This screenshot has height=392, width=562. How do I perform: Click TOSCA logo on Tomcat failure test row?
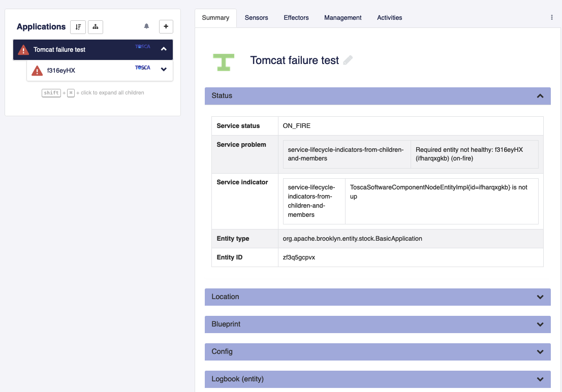coord(143,47)
